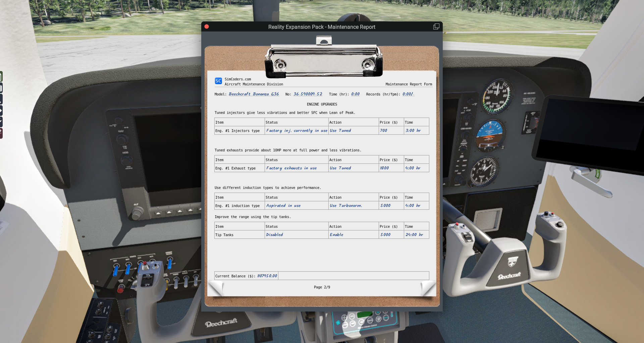Viewport: 644px width, 343px height.
Task: Select Use Tuned for Eng. #1 Exhaust
Action: [x=340, y=168]
